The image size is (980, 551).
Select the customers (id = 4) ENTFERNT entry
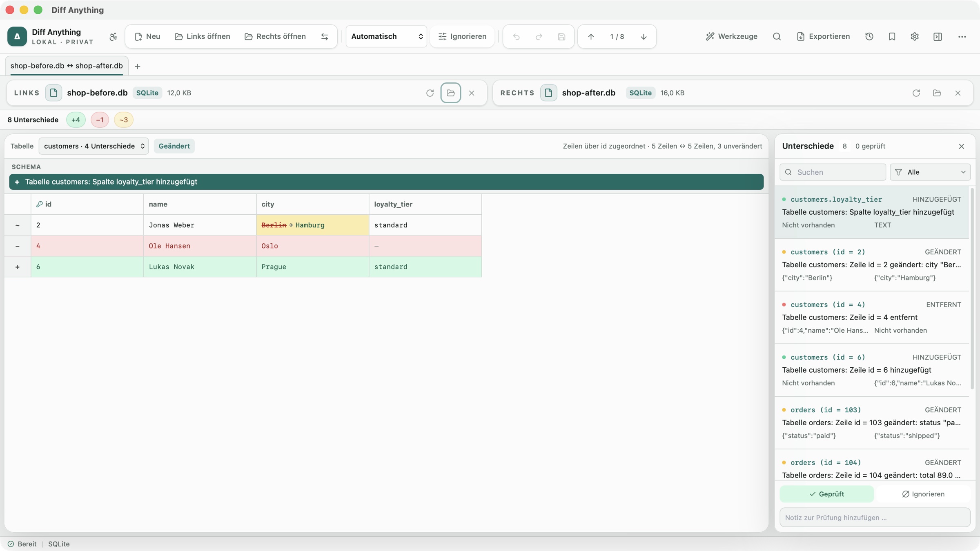pyautogui.click(x=872, y=318)
